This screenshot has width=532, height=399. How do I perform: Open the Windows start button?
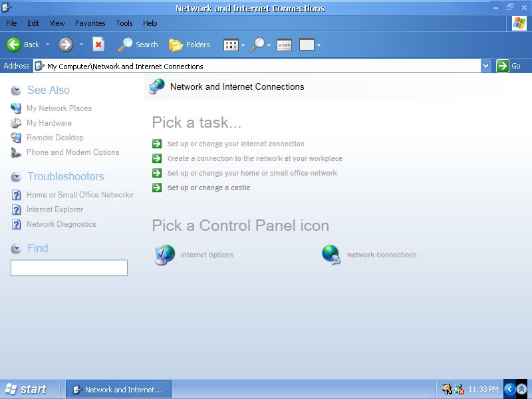(26, 390)
